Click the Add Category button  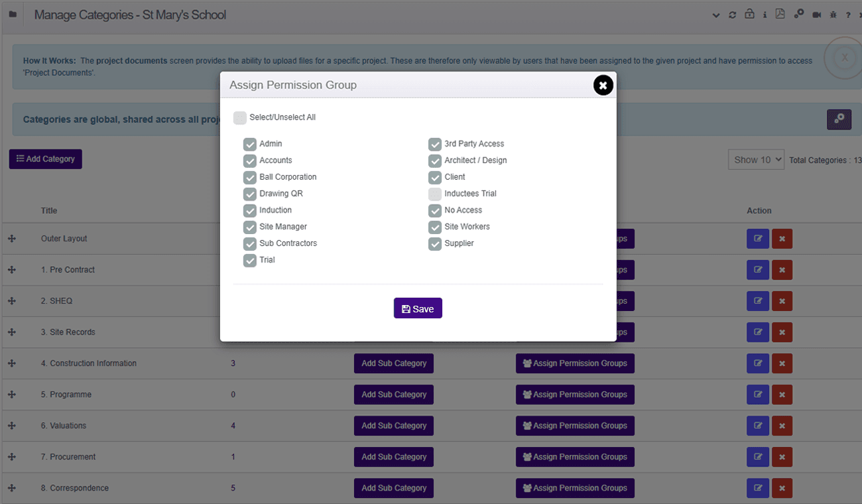46,159
